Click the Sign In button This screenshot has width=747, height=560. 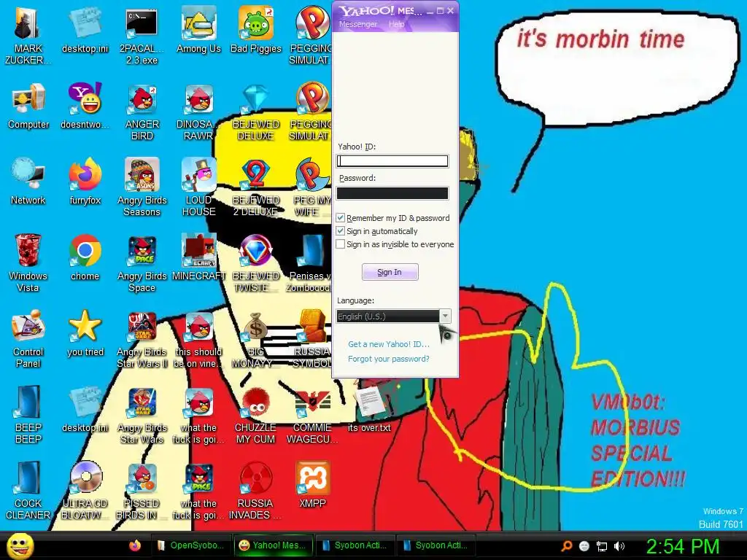390,272
